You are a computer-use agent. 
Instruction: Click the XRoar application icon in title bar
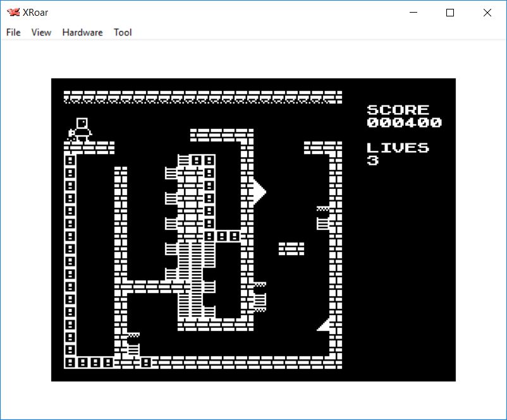coord(13,13)
